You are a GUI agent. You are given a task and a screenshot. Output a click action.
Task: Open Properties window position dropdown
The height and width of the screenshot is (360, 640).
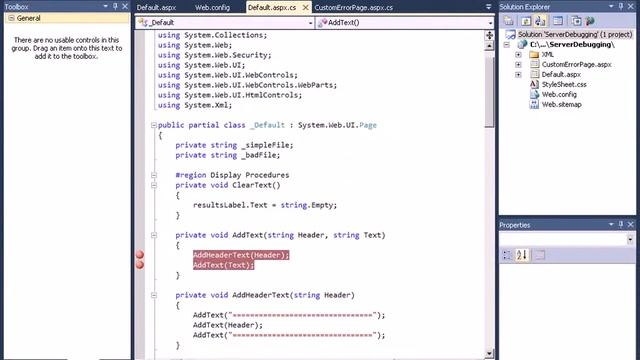pos(611,224)
